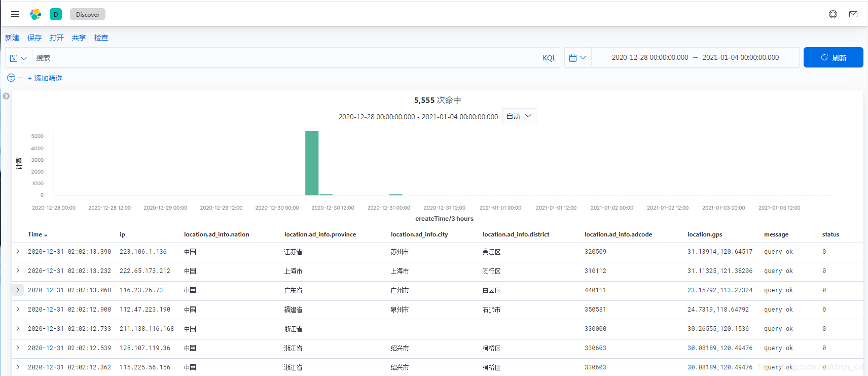Screen dimensions: 868x376
Task: Click province cell 福建省
Action: click(293, 310)
